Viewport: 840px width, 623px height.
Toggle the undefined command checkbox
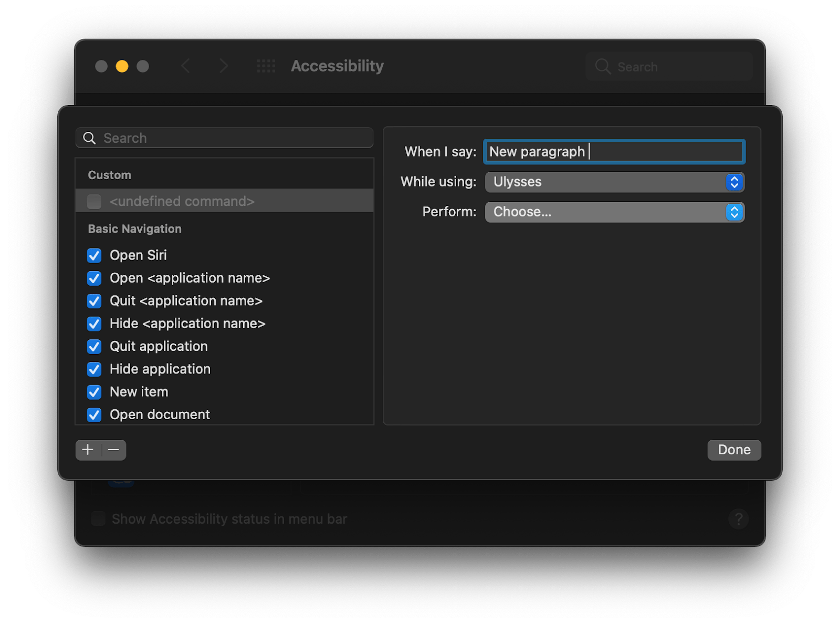pos(94,202)
